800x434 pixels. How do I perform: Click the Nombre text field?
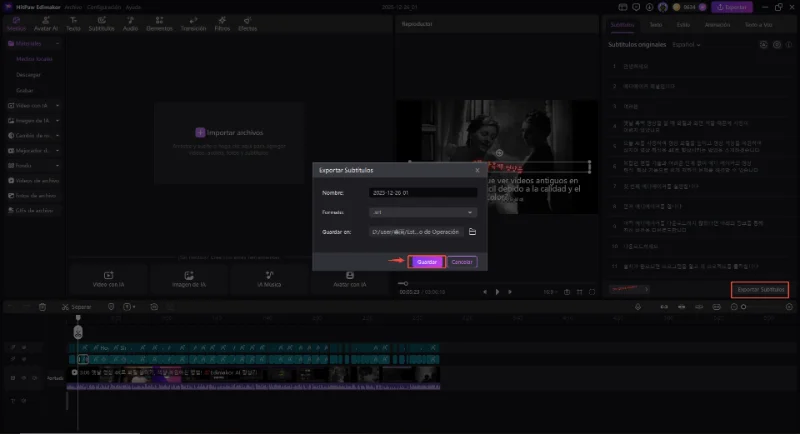[423, 191]
